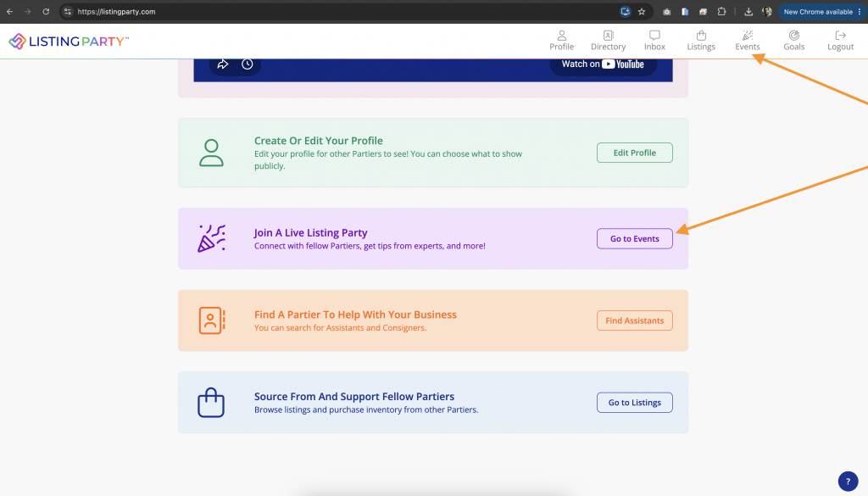
Task: Click the Go to Events button
Action: [x=634, y=238]
